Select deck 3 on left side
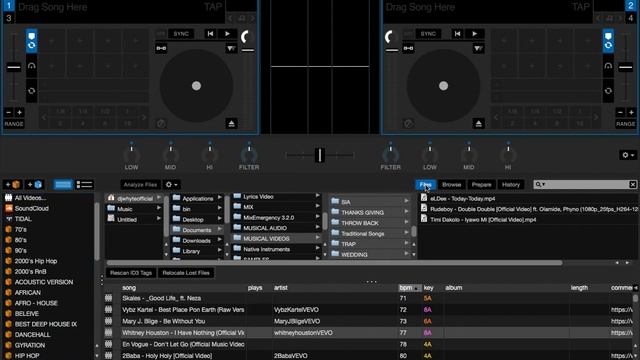 9,18
